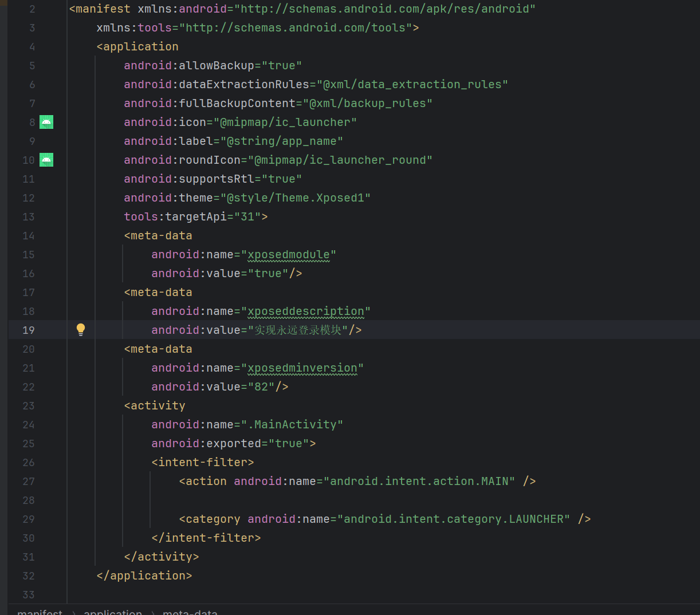700x615 pixels.
Task: Click line number 23 in the gutter
Action: pos(29,406)
